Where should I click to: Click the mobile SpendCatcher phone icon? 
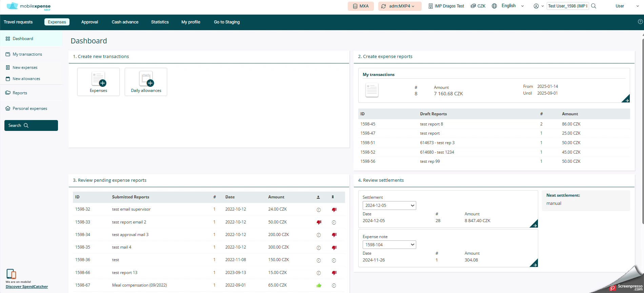11,274
